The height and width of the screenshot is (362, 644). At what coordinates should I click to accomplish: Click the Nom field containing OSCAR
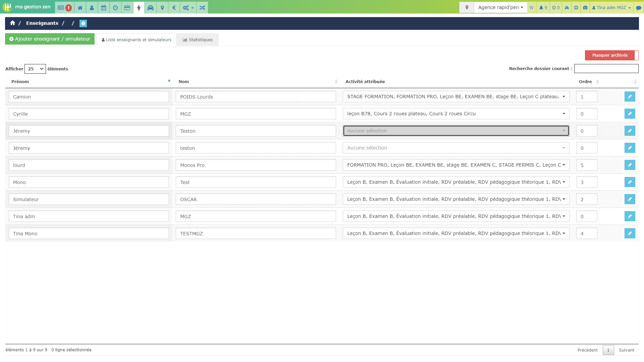[x=256, y=199]
